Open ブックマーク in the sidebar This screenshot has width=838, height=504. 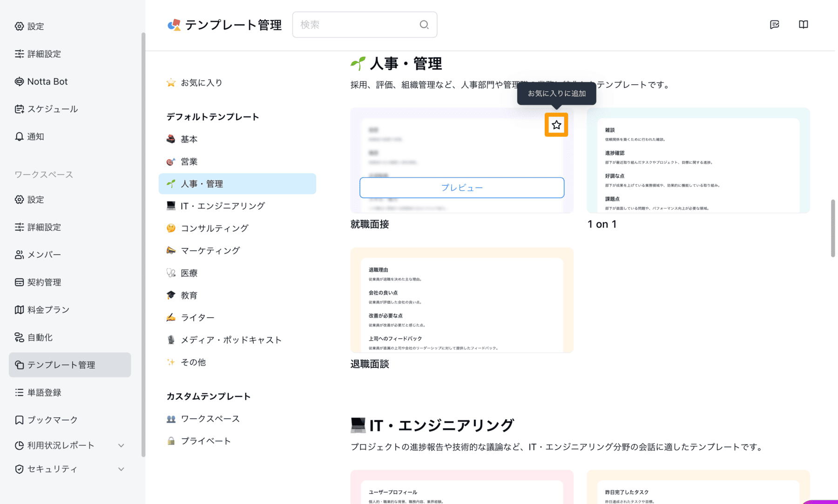[x=70, y=420]
